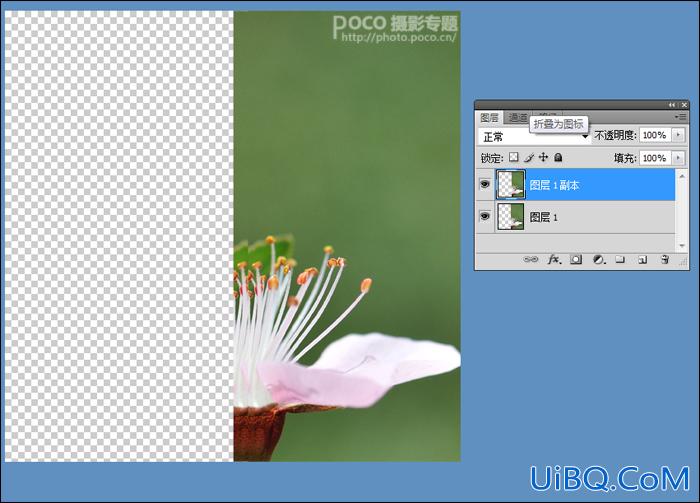
Task: Lock image pixels brush icon
Action: point(529,157)
